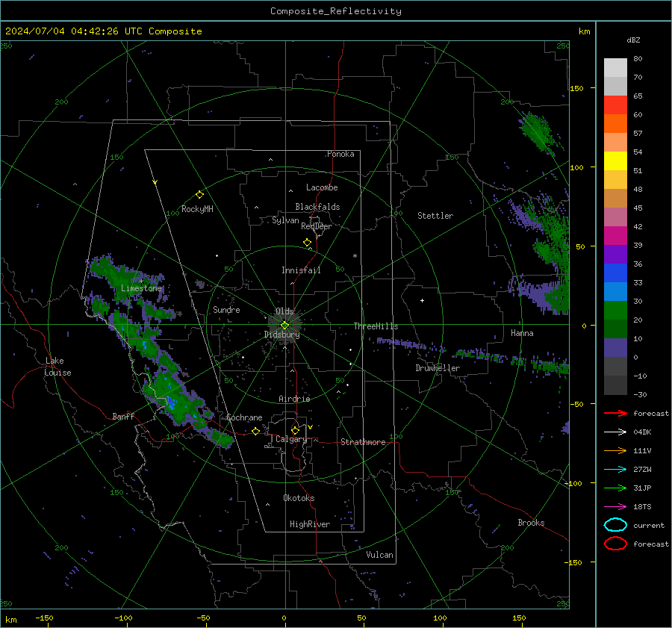Select the 'Drumheller' label on the map
This screenshot has width=672, height=628.
(438, 368)
